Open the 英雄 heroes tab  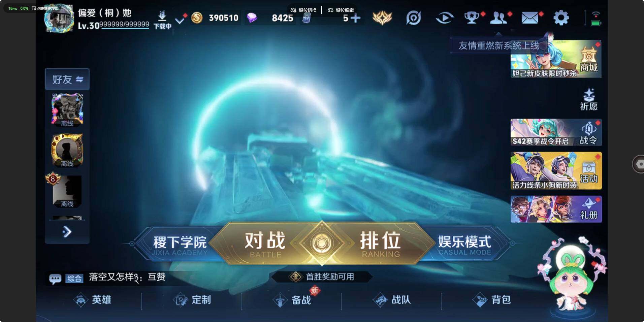pos(92,300)
